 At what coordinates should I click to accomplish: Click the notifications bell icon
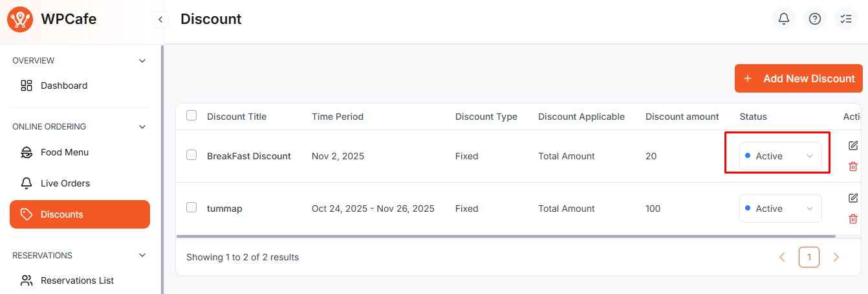[783, 19]
